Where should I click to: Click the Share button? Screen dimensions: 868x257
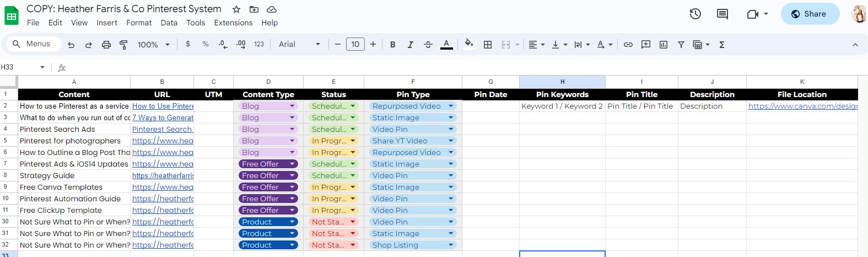(x=810, y=14)
